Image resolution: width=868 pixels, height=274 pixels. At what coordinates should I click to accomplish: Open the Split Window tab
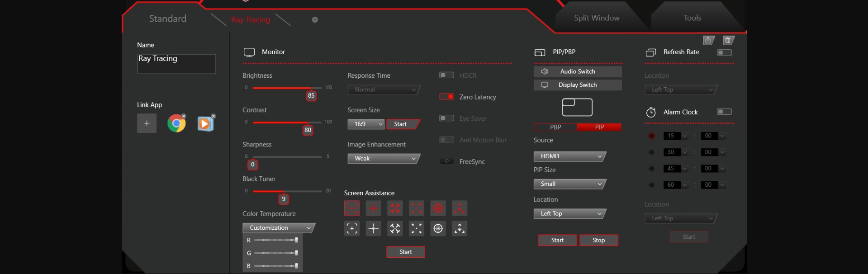596,18
